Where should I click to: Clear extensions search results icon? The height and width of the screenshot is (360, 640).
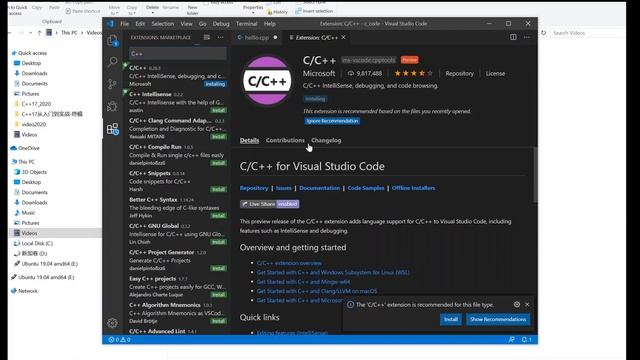(x=207, y=37)
